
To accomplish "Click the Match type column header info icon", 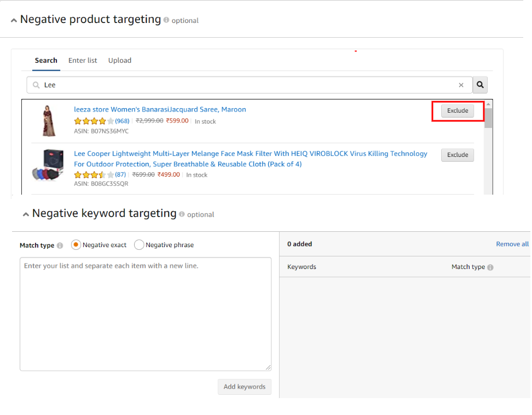I will (491, 267).
